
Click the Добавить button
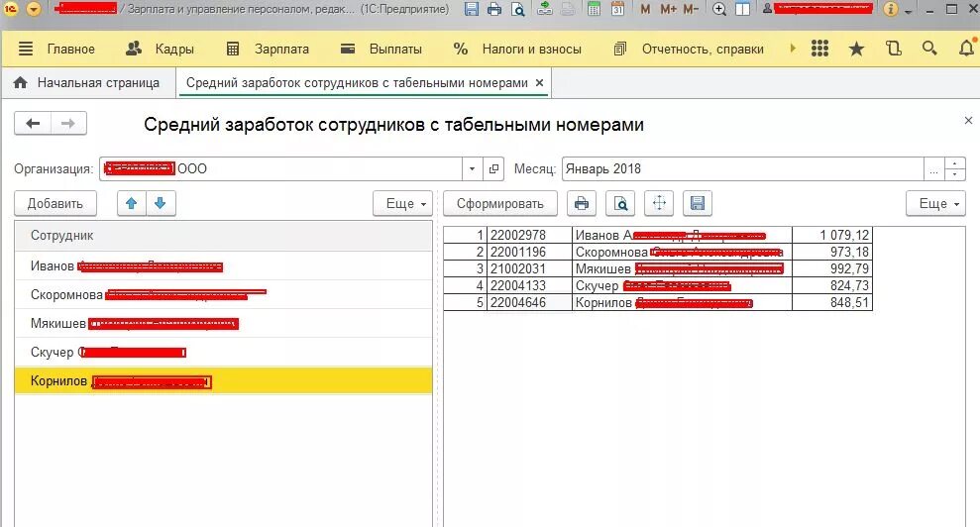pyautogui.click(x=55, y=203)
